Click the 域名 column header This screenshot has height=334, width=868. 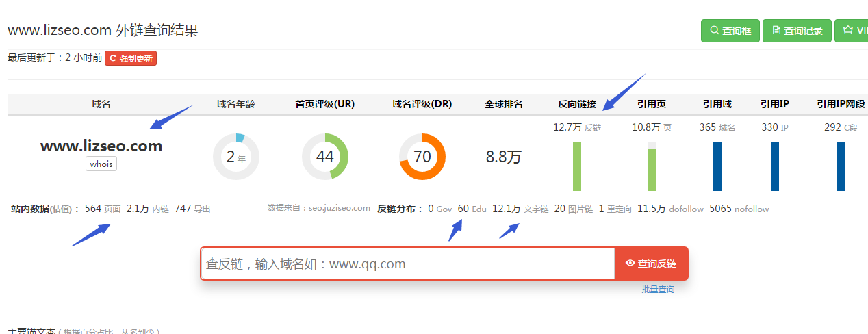101,104
